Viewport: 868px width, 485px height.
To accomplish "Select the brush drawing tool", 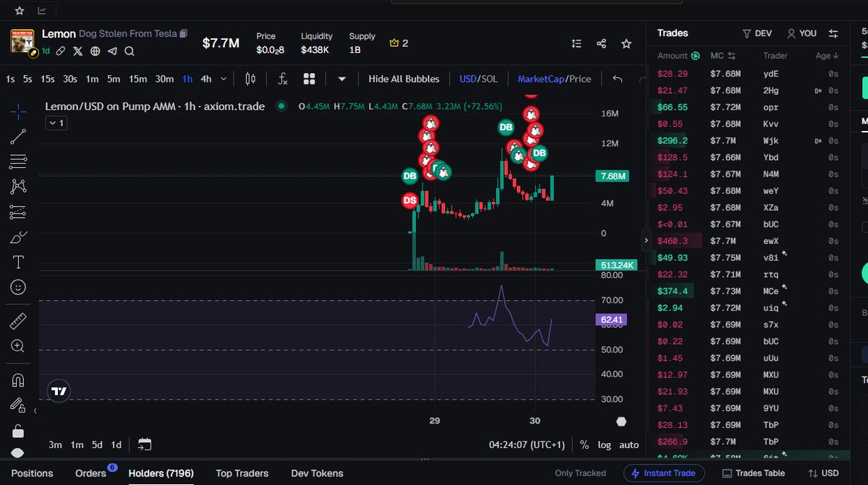I will click(19, 237).
